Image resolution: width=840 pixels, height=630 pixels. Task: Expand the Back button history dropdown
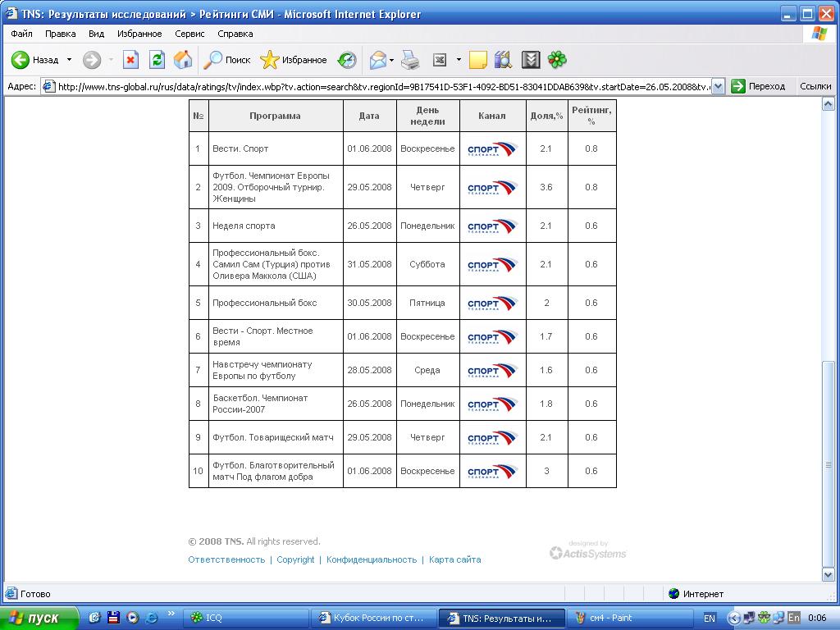point(69,60)
